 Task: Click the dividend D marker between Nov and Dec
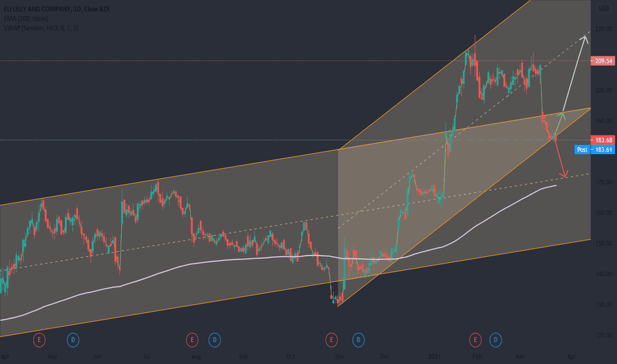(358, 340)
